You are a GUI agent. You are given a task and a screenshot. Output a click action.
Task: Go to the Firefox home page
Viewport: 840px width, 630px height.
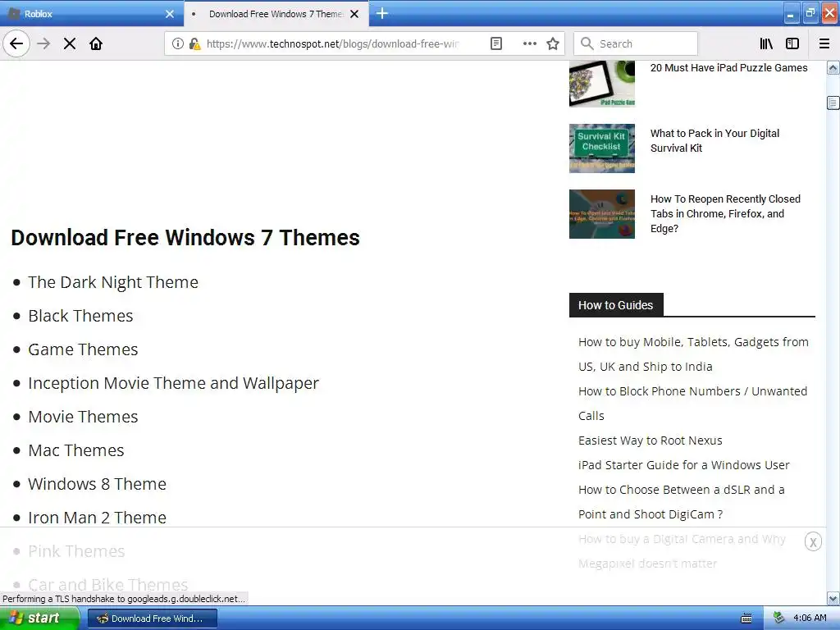click(96, 43)
